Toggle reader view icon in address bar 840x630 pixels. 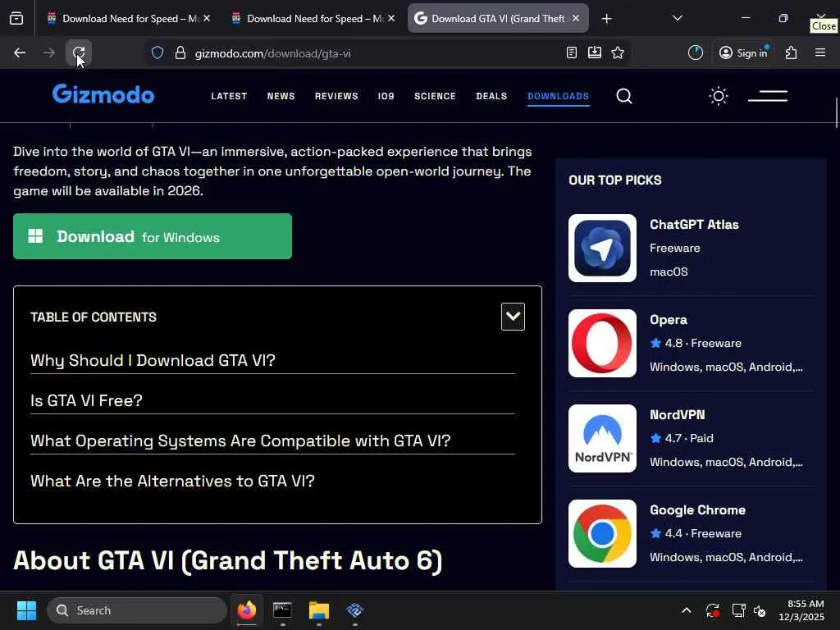(572, 52)
